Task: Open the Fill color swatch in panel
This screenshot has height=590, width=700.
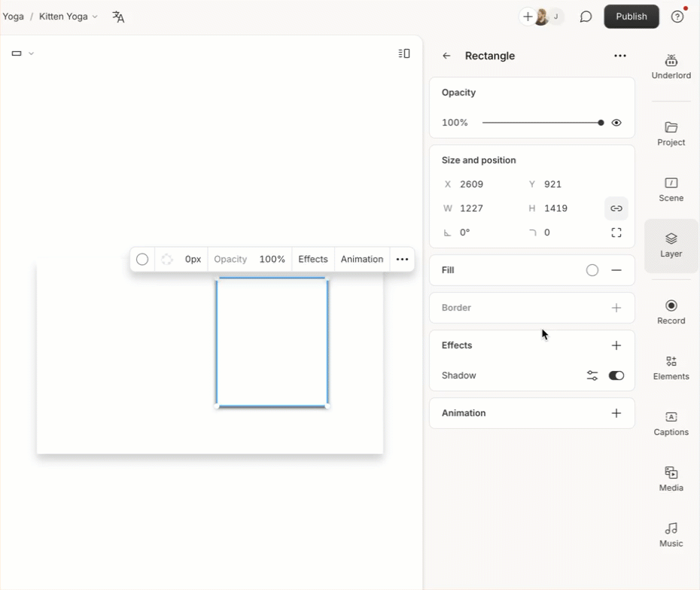Action: click(592, 270)
